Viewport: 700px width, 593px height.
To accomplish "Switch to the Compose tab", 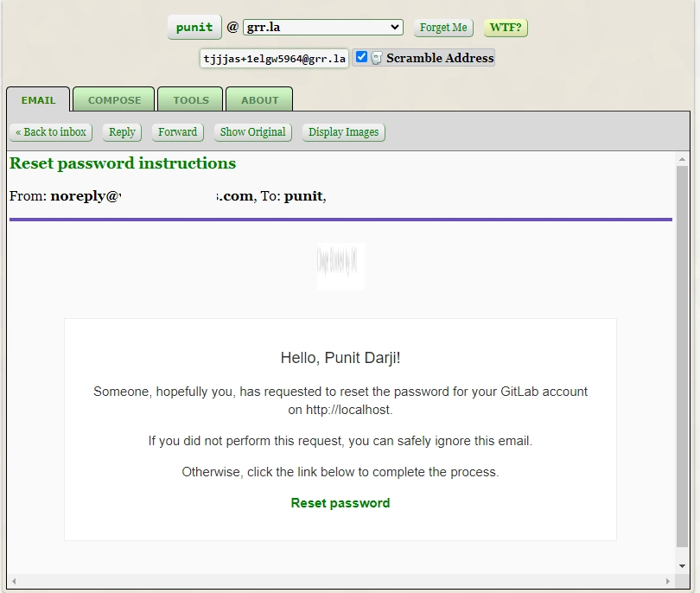I will tap(114, 99).
